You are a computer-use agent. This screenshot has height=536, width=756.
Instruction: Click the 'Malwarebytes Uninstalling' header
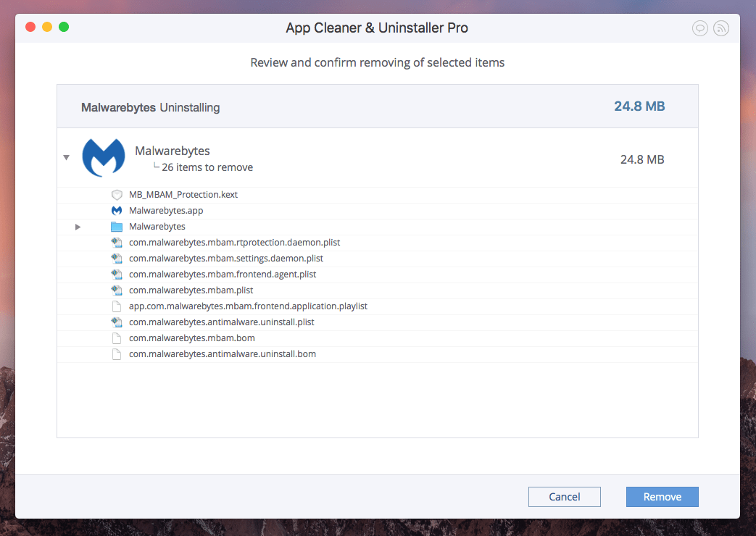(x=151, y=107)
